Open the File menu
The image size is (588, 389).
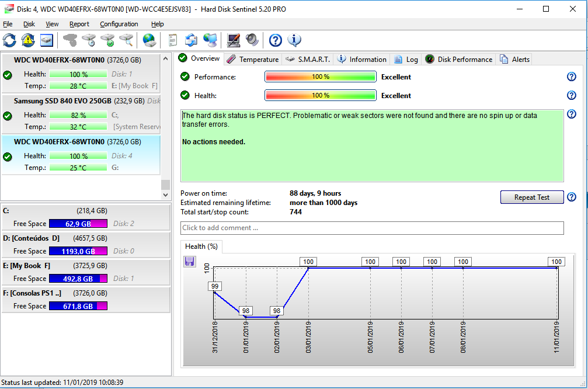coord(8,24)
